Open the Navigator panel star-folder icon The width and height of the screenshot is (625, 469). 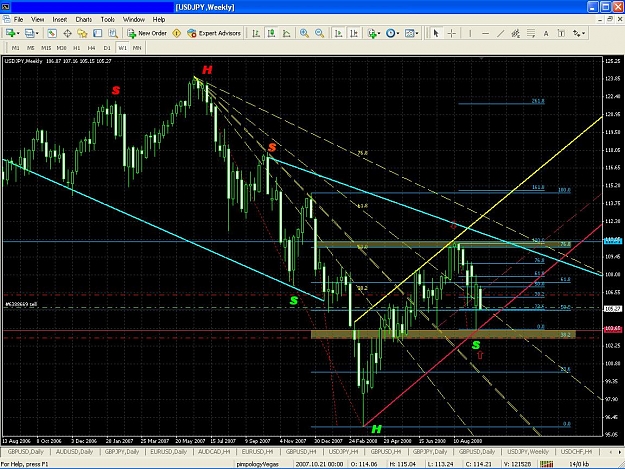pyautogui.click(x=82, y=33)
